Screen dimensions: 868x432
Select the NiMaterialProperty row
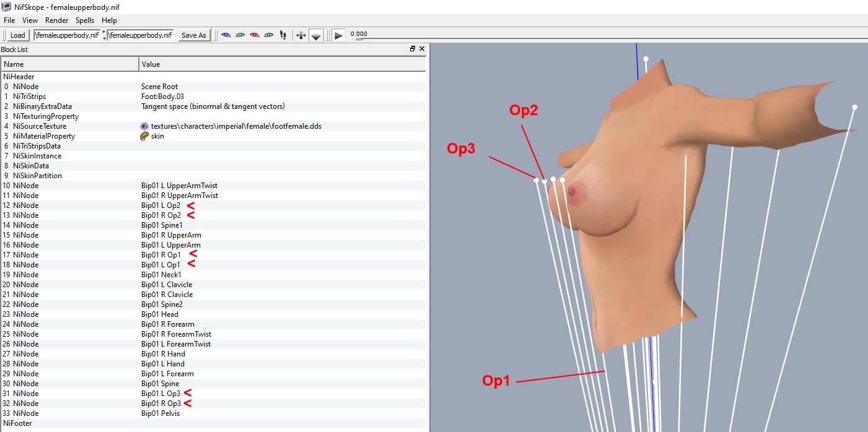[213, 136]
